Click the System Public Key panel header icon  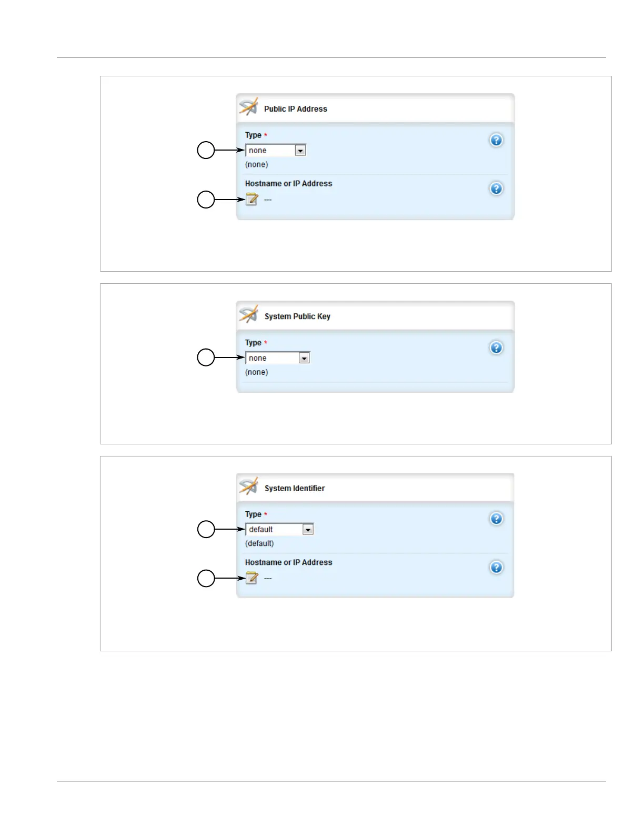tap(249, 314)
